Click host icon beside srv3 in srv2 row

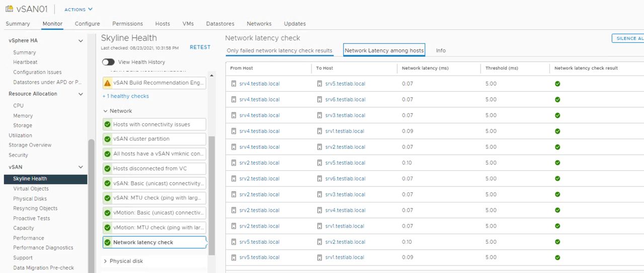pyautogui.click(x=320, y=194)
